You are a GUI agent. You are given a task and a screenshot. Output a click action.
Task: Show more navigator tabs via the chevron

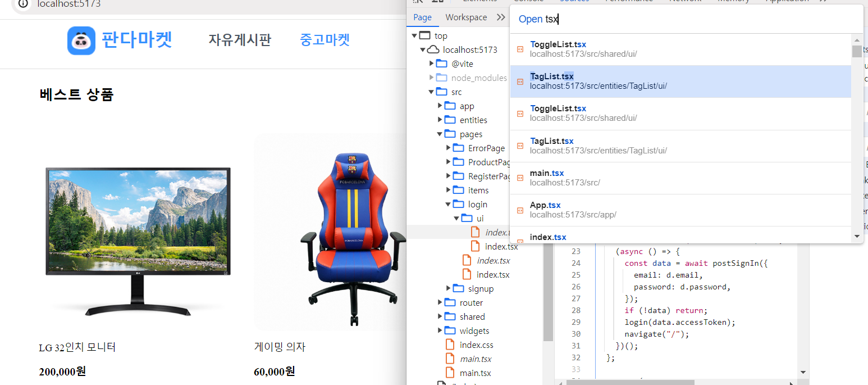501,17
